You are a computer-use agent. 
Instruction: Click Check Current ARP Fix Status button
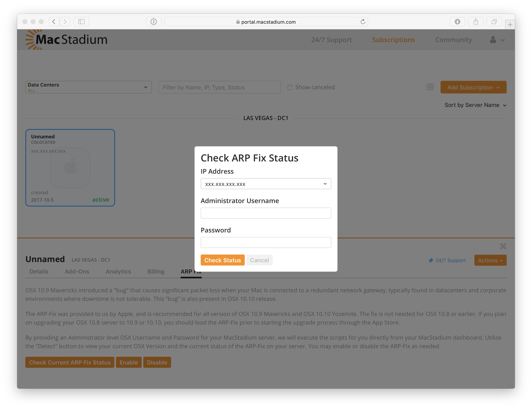pyautogui.click(x=70, y=362)
